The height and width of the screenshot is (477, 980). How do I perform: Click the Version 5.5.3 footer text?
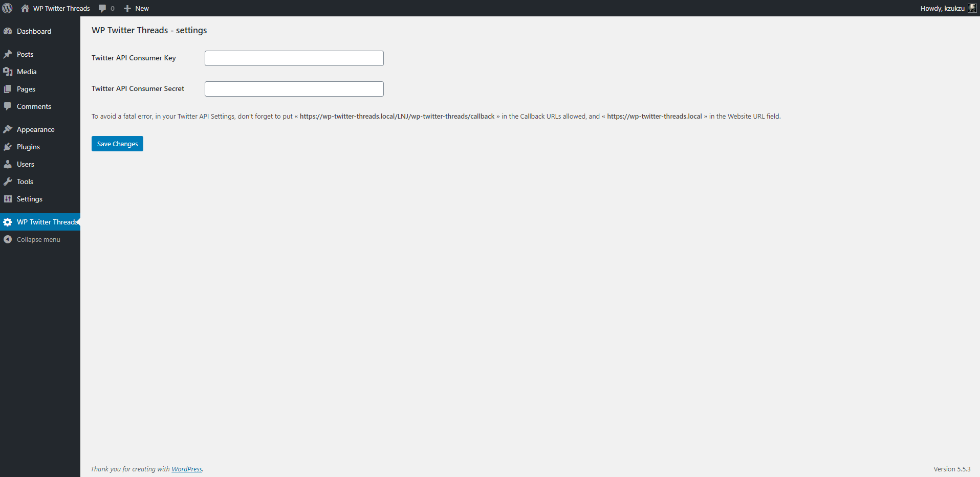pos(952,469)
